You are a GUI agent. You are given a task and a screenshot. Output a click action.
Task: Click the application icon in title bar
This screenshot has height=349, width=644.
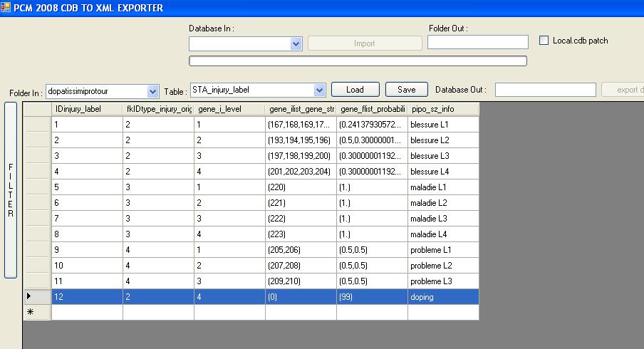pos(6,8)
